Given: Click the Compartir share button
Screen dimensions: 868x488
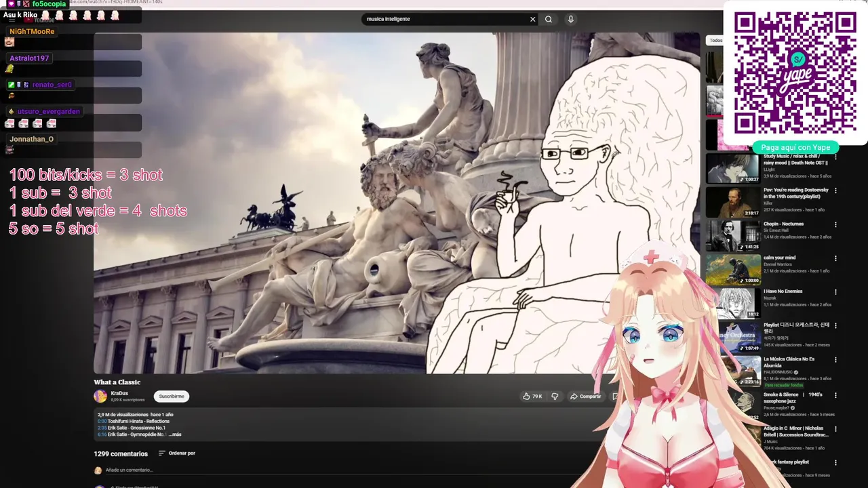Looking at the screenshot, I should (585, 396).
